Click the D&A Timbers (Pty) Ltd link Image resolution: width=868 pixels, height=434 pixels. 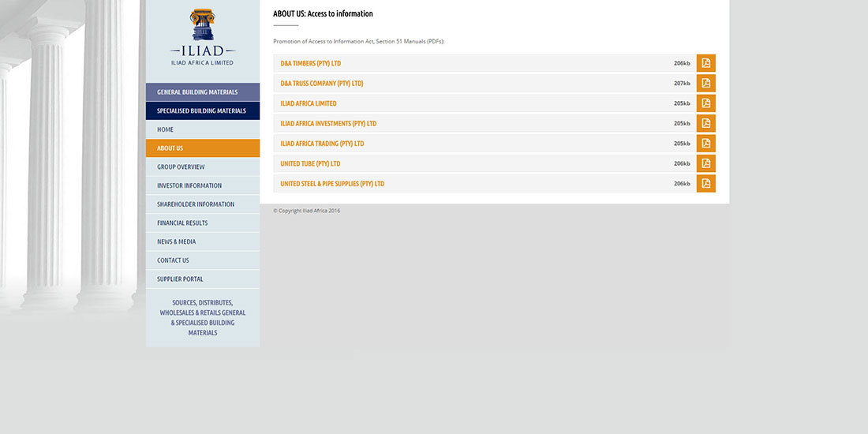click(x=311, y=63)
